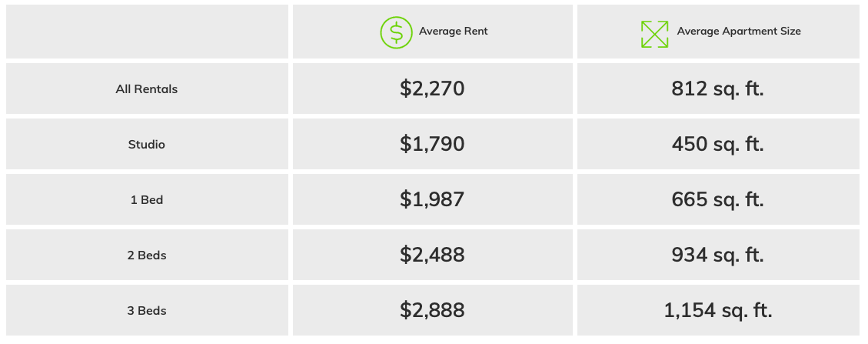Click the $2,270 average rent value
Screen dimensions: 868x344
click(432, 89)
